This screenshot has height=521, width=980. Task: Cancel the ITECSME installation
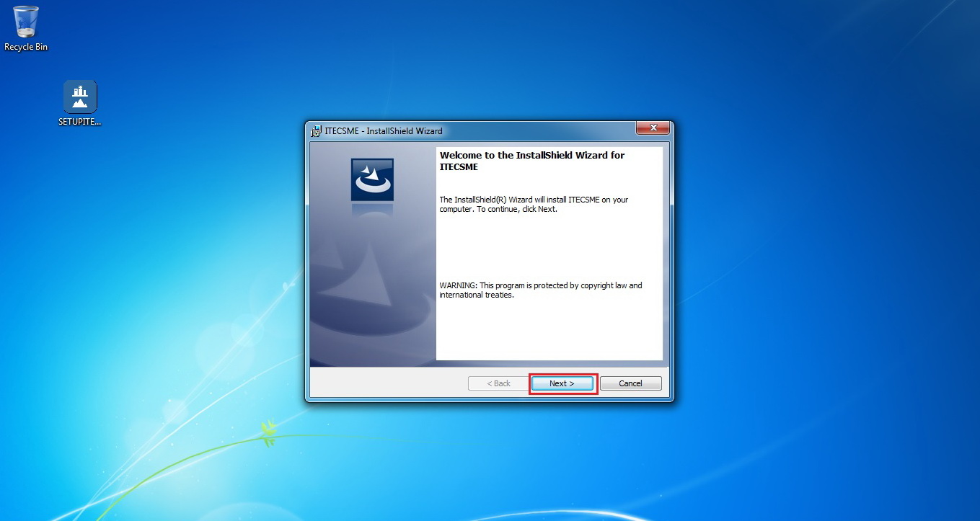630,383
